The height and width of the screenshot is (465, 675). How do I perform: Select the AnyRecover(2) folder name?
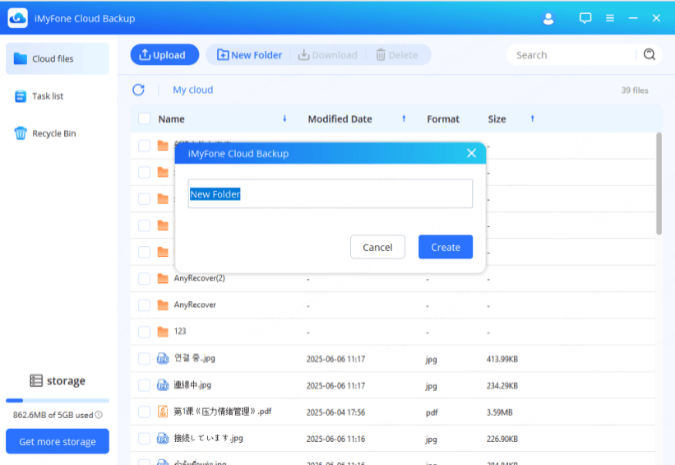[x=199, y=278]
